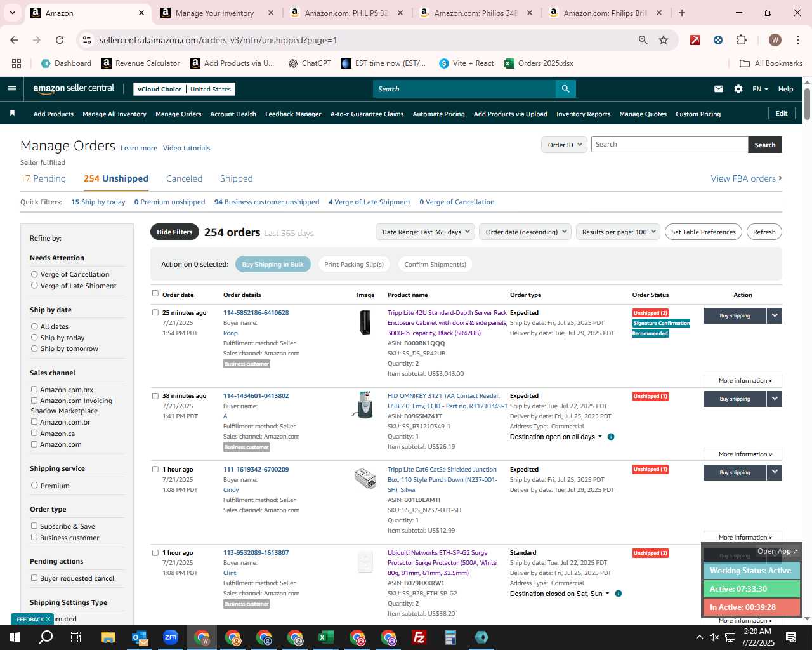Click the search magnifier button in header
The height and width of the screenshot is (650, 812).
(565, 89)
